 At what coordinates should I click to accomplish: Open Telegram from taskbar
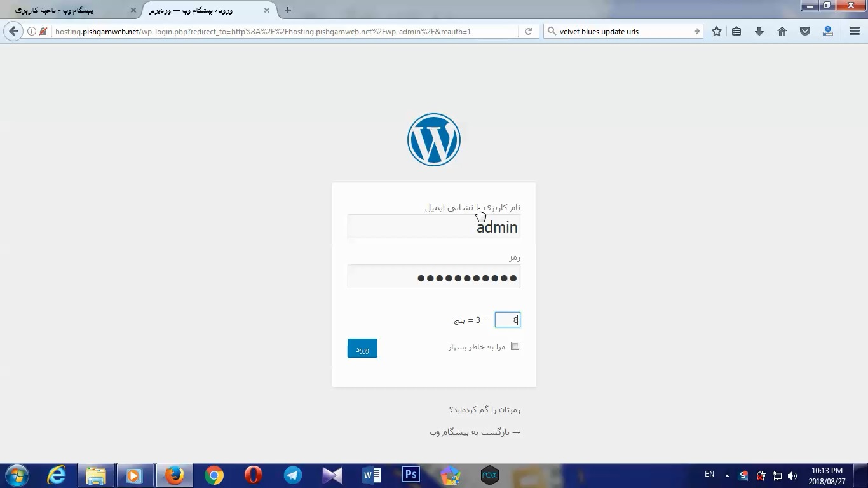(293, 475)
